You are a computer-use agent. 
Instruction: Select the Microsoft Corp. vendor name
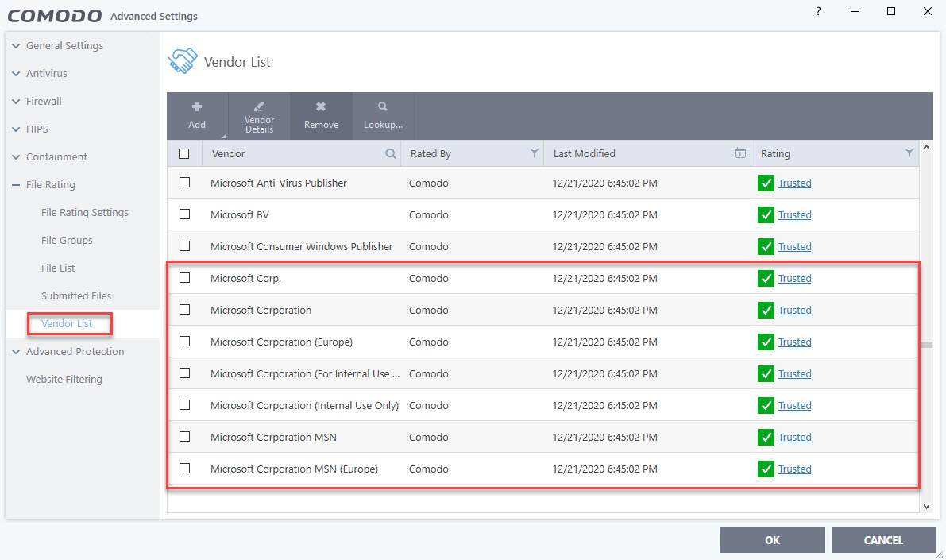pos(245,278)
